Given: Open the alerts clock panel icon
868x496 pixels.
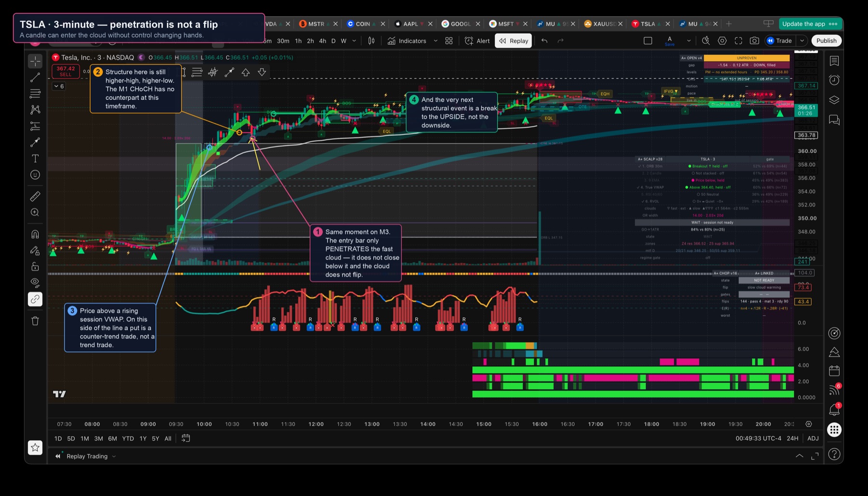Looking at the screenshot, I should 835,80.
